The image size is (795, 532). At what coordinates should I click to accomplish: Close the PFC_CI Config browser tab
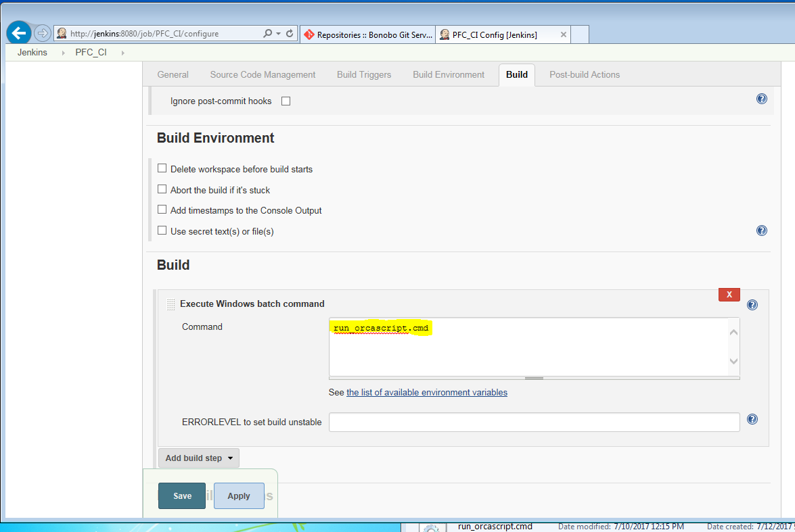[564, 34]
